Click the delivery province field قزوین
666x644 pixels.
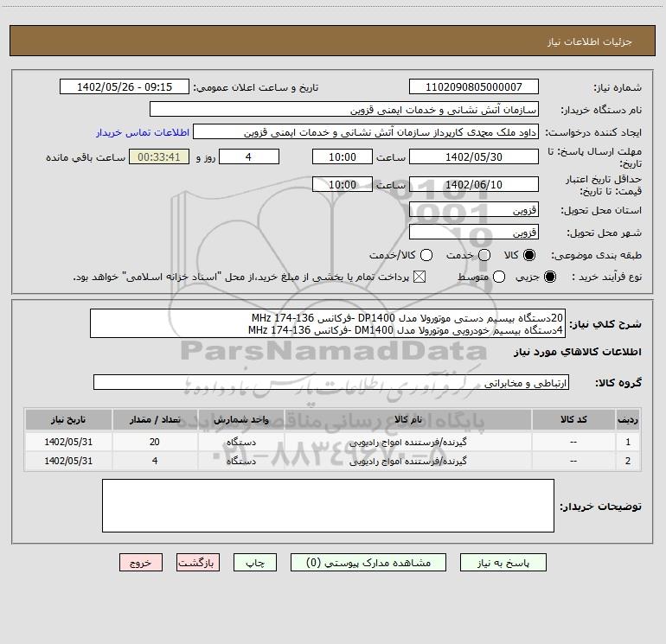(474, 209)
